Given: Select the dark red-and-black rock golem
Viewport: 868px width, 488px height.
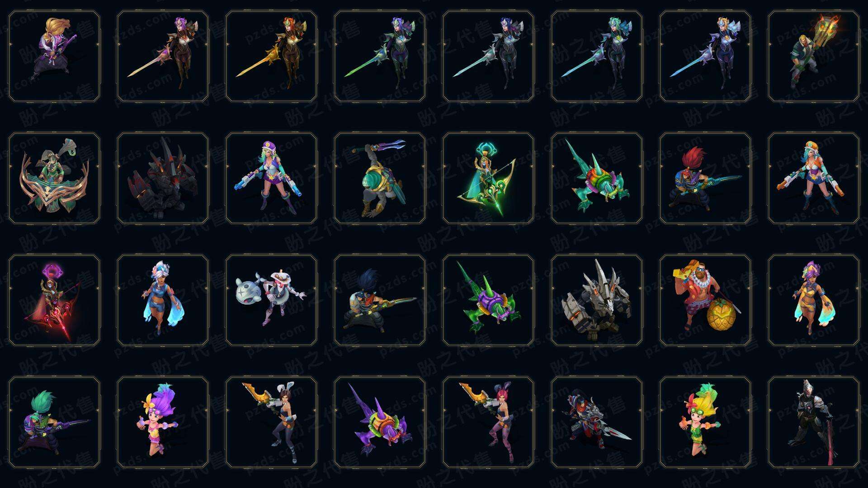Looking at the screenshot, I should point(163,178).
